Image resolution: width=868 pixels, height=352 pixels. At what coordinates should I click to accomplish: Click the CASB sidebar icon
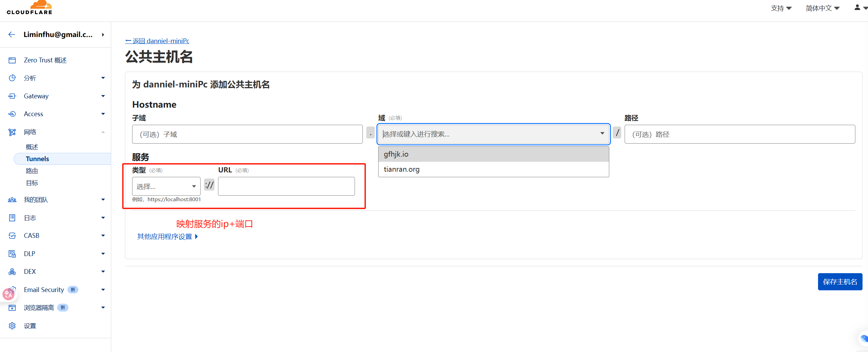[x=12, y=235]
